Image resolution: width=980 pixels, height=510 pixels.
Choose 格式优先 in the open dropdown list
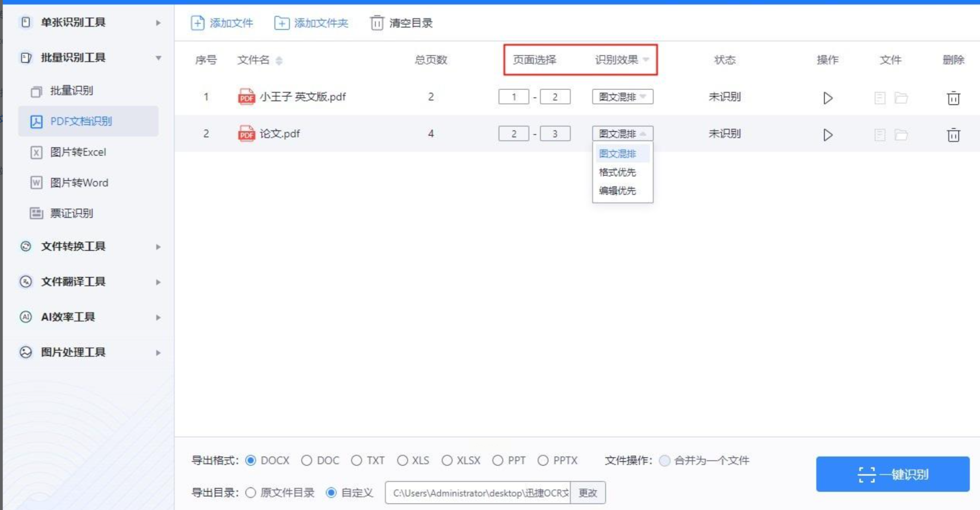point(617,172)
